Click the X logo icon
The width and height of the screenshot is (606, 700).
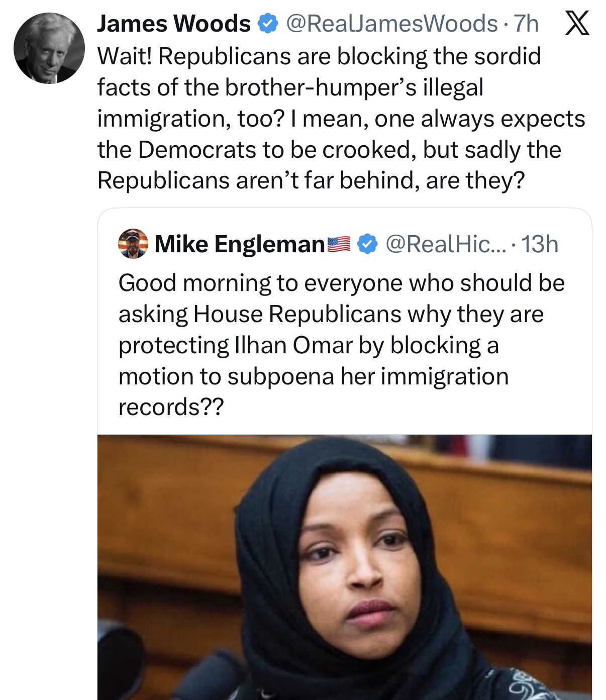[577, 24]
